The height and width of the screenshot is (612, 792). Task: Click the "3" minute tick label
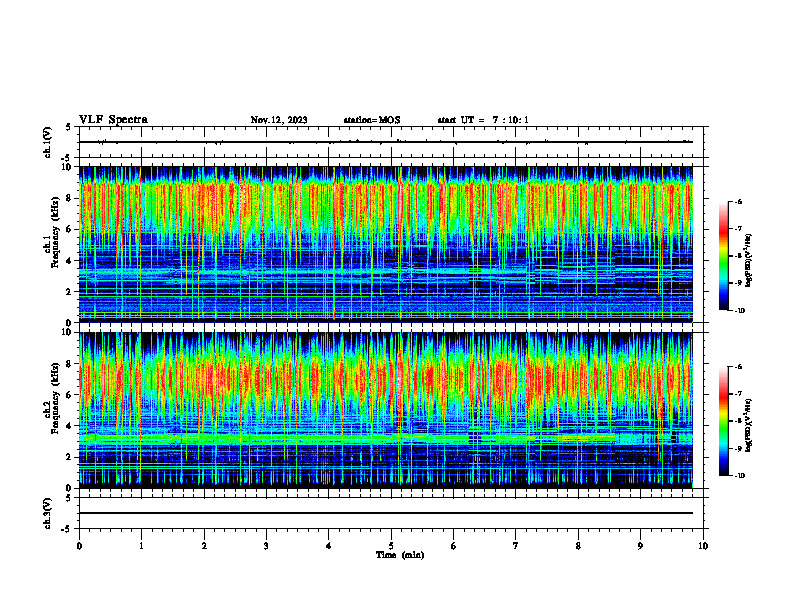coord(266,546)
